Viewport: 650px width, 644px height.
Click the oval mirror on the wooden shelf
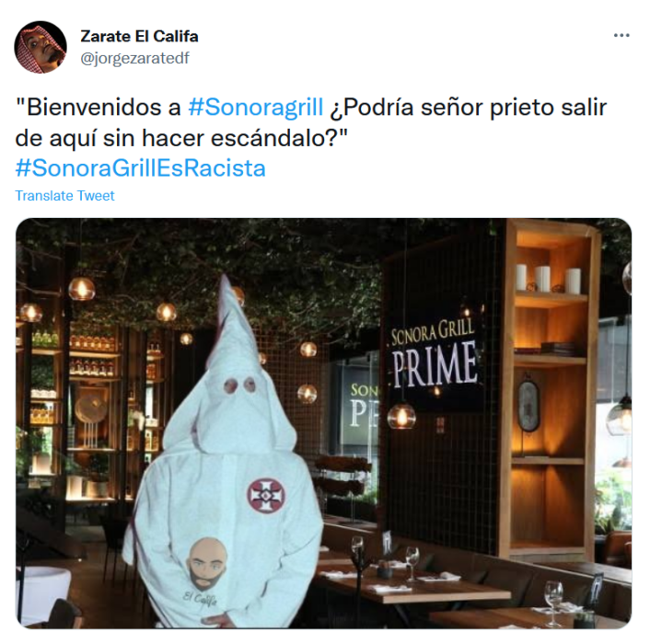pos(528,406)
